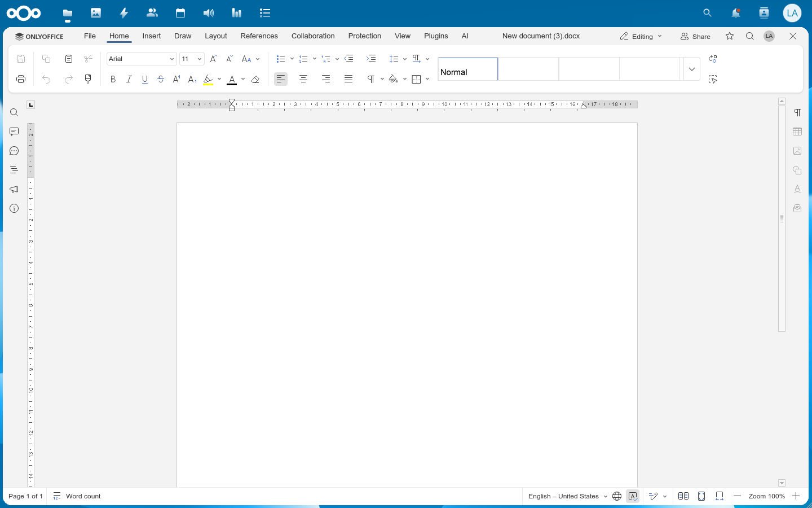Viewport: 812px width, 508px height.
Task: Apply yellow highlight color
Action: tap(208, 80)
